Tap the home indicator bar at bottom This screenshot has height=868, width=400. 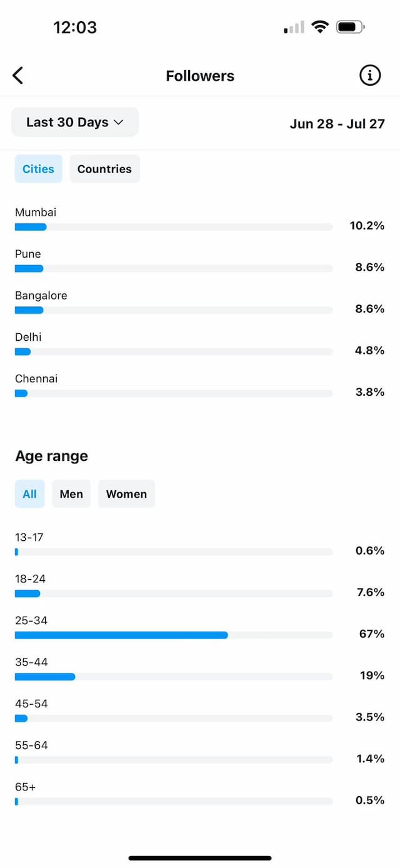pos(200,858)
